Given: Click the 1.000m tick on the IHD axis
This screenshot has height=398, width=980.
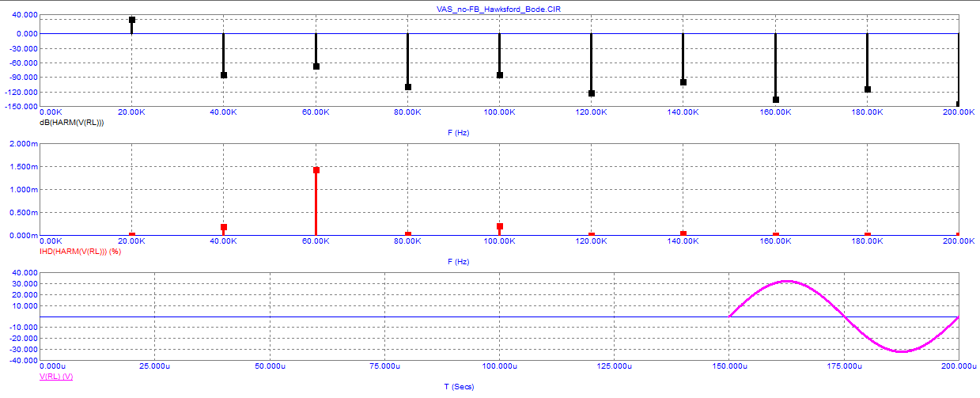Looking at the screenshot, I should (x=22, y=190).
